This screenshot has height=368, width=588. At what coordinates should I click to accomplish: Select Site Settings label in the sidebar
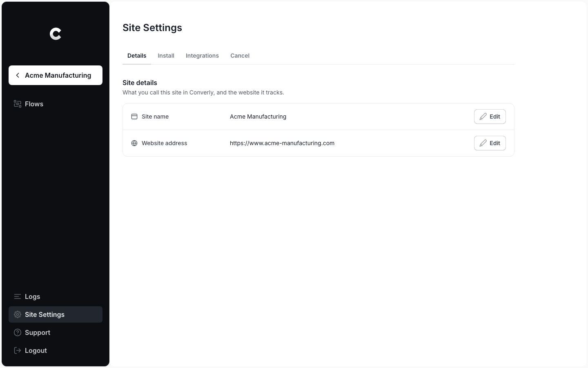pos(45,314)
